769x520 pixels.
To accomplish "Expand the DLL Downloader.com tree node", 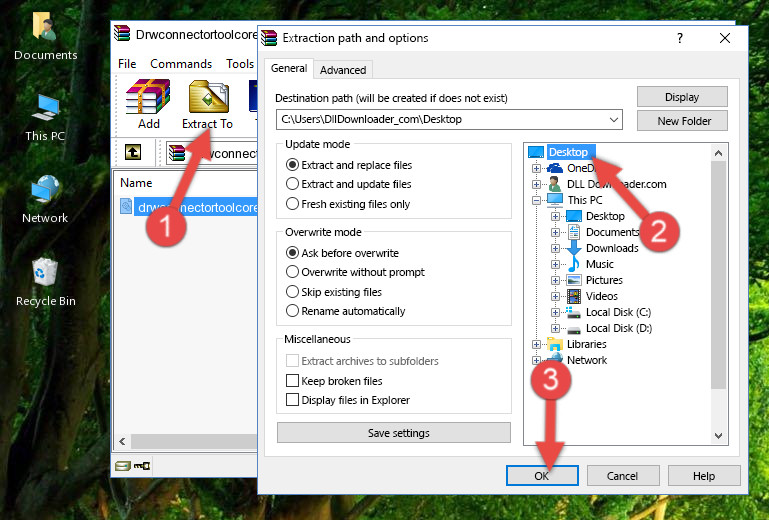I will [536, 184].
